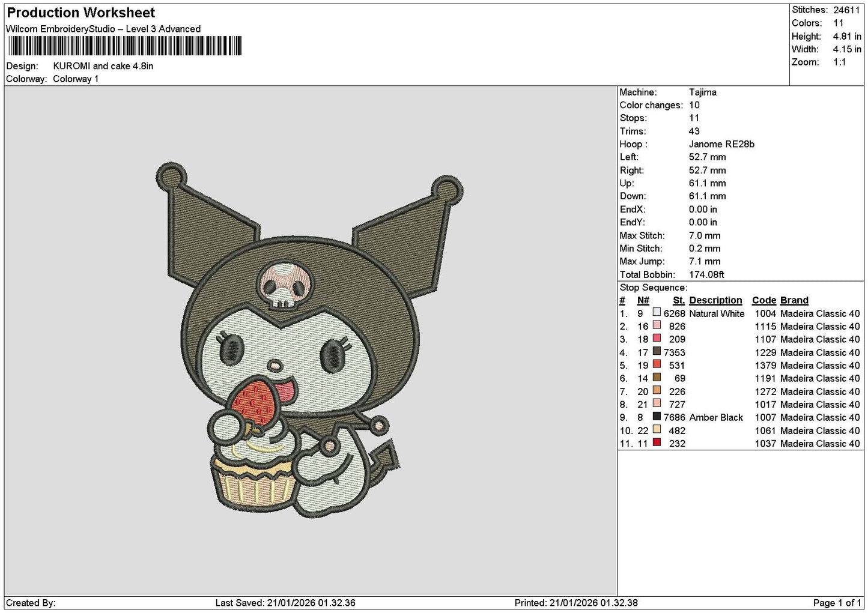
Task: Click the Zoom value '1:1'
Action: click(840, 62)
